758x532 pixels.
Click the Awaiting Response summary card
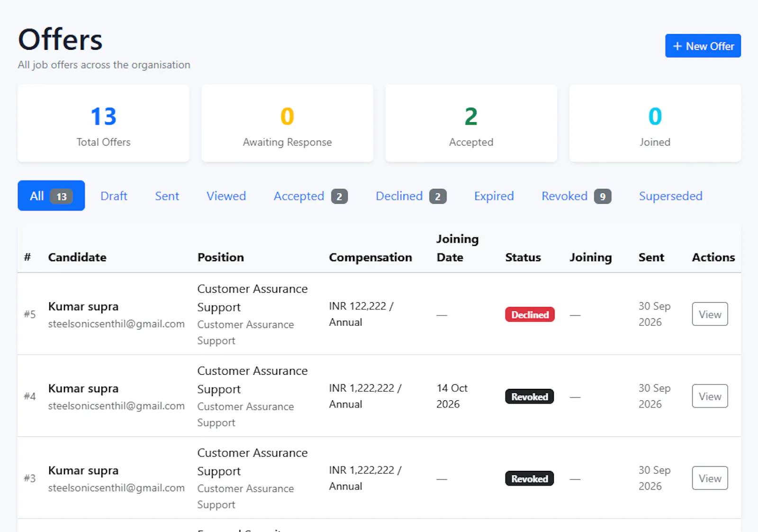tap(287, 123)
